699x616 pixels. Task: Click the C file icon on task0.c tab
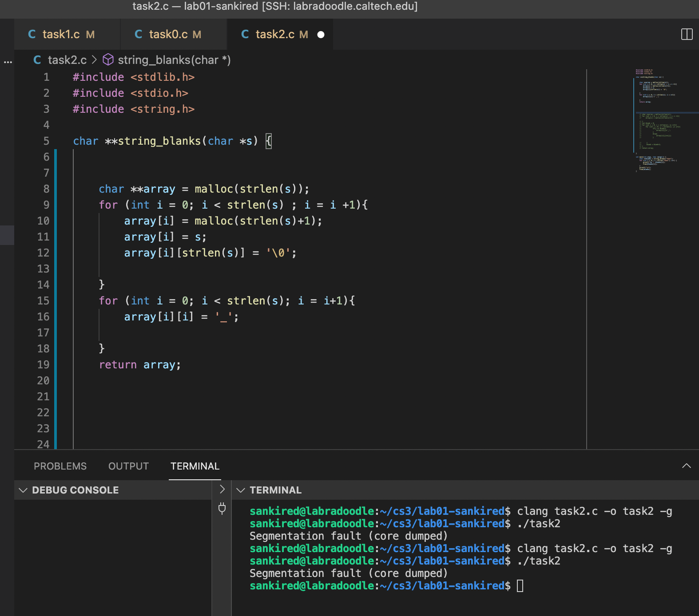(x=139, y=34)
